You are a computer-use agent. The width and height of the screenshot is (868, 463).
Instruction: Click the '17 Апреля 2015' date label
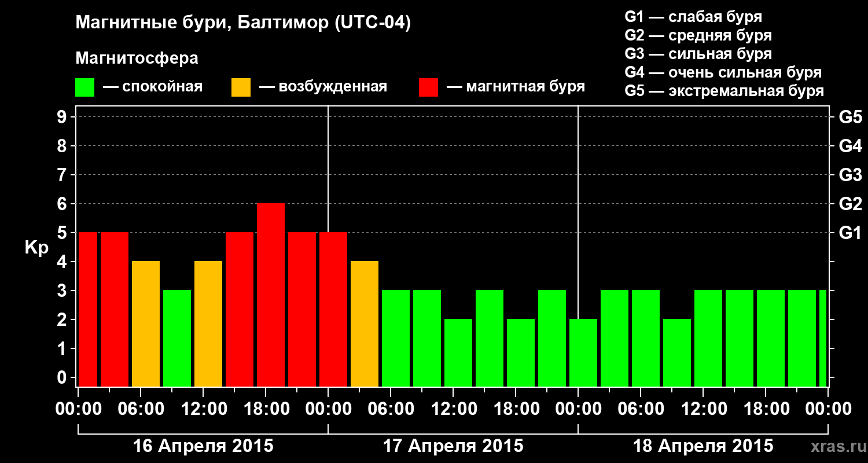click(x=453, y=446)
